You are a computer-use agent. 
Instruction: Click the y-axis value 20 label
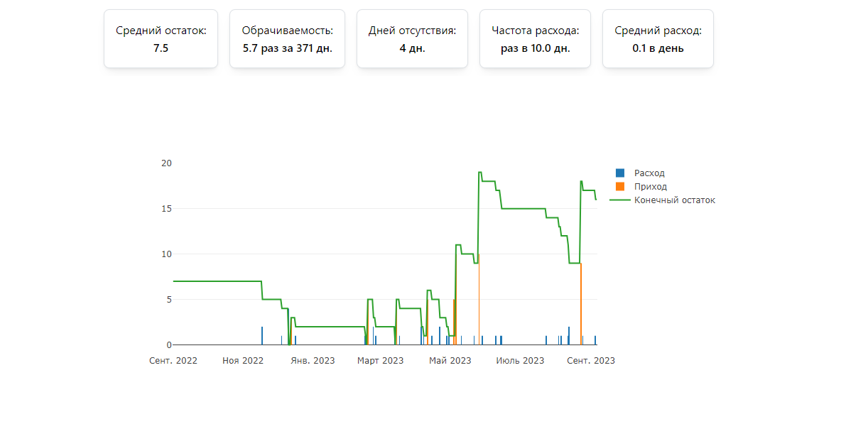pyautogui.click(x=166, y=163)
